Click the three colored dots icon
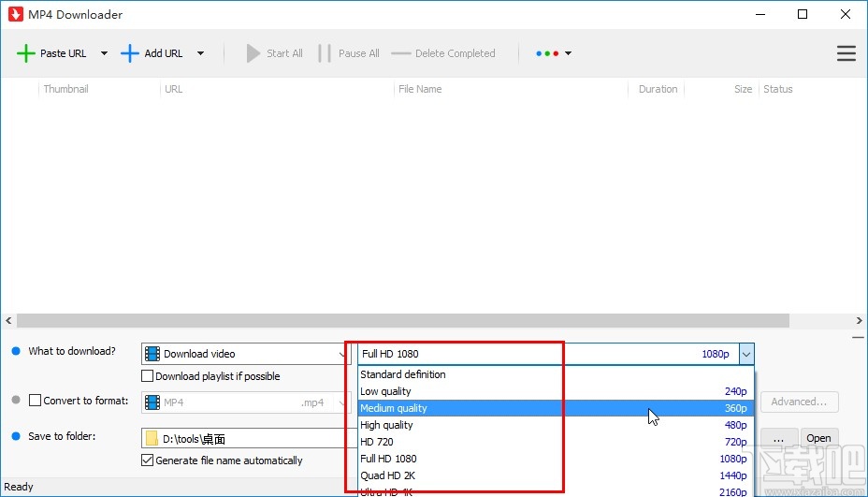 [547, 53]
